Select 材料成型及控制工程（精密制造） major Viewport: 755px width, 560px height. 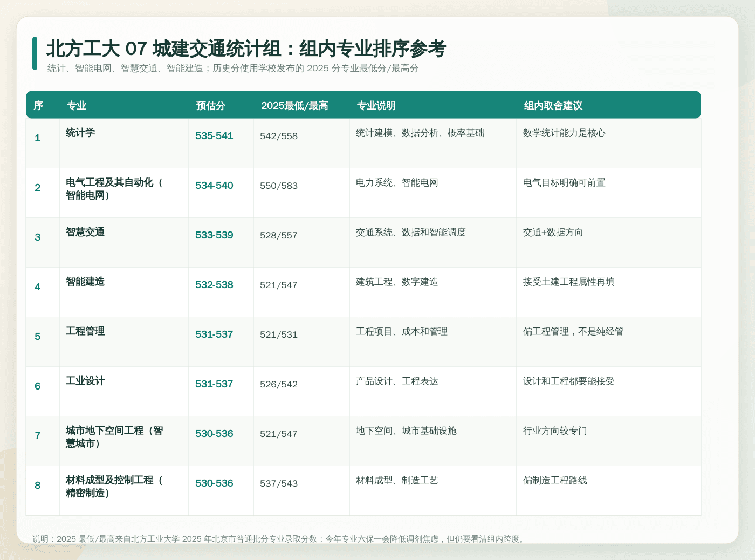(x=114, y=487)
